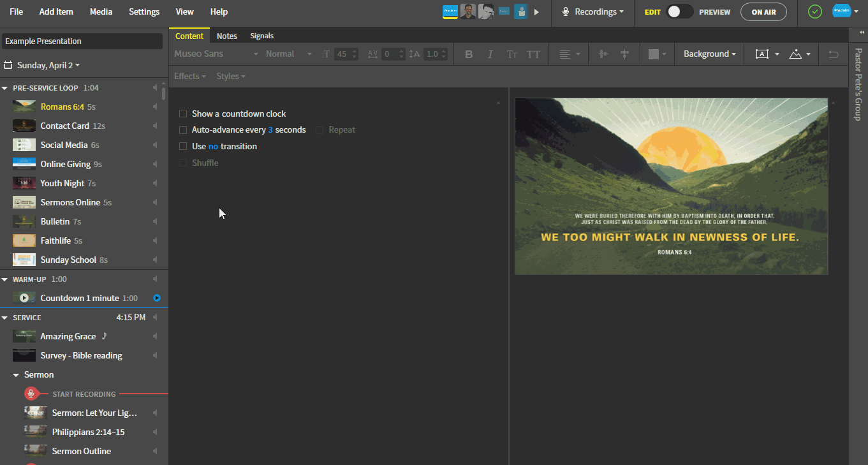Open the Styles dropdown
The width and height of the screenshot is (868, 465).
[231, 76]
